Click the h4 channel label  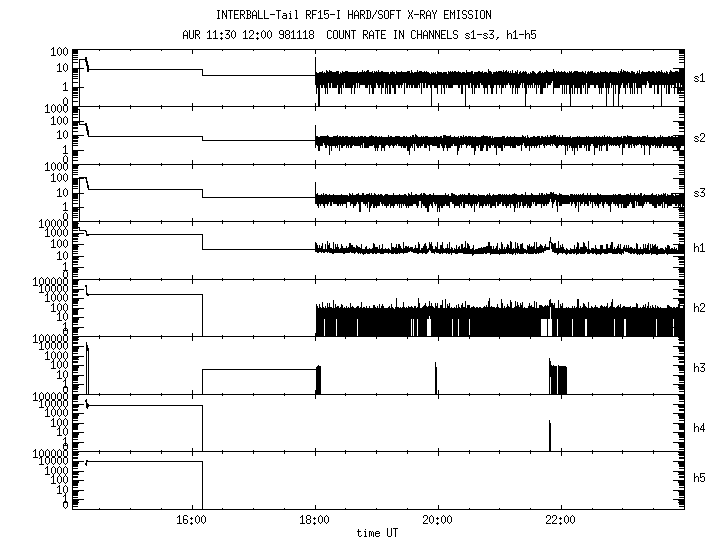click(699, 428)
